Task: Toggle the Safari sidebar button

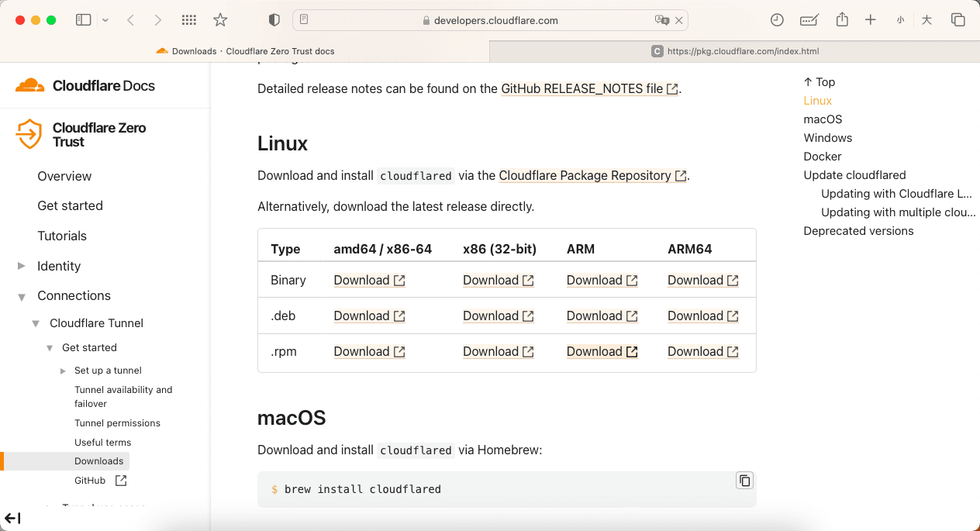Action: pyautogui.click(x=83, y=20)
